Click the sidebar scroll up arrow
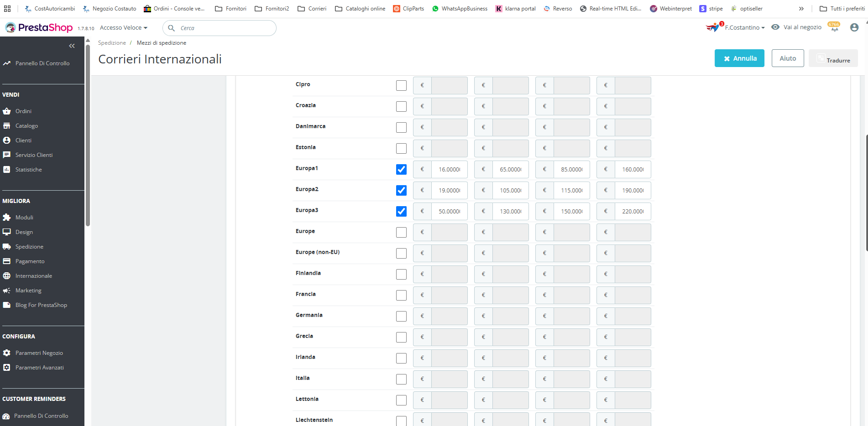This screenshot has width=868, height=426. tap(88, 40)
